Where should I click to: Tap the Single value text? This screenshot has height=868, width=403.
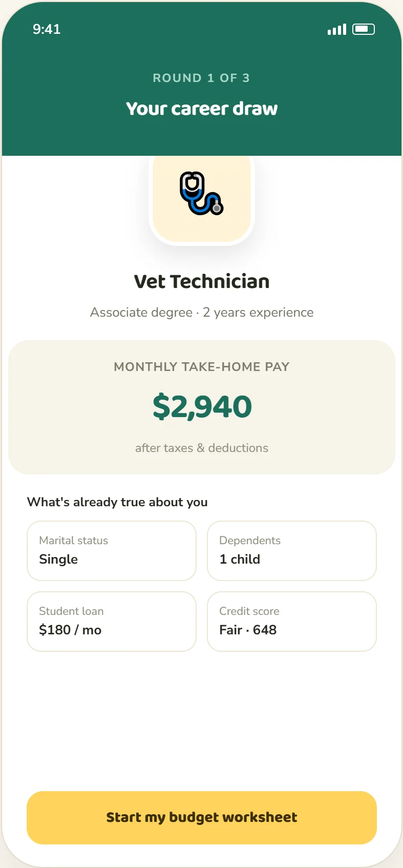58,560
